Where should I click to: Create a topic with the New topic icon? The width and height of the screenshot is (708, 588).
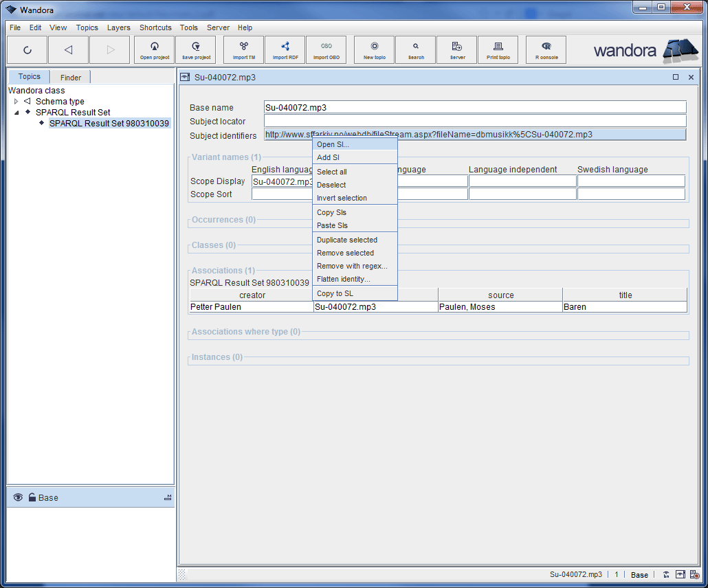pyautogui.click(x=373, y=49)
